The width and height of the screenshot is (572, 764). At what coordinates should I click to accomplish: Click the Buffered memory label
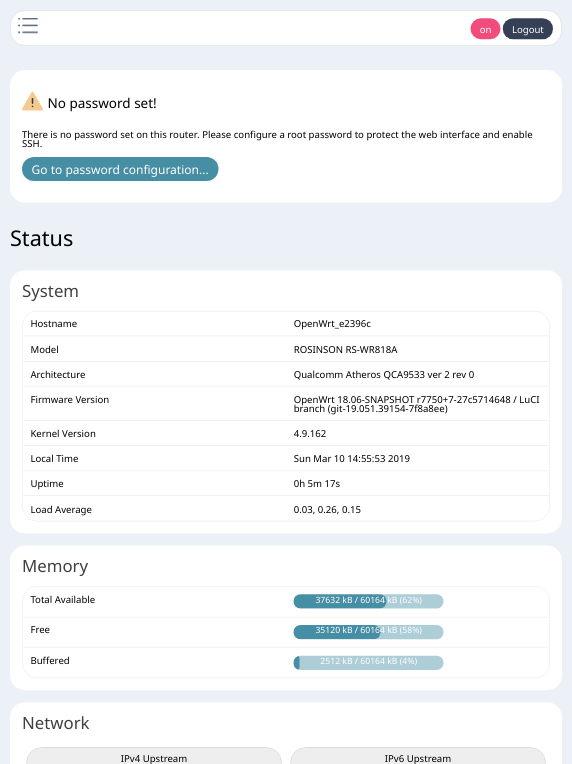tap(50, 660)
